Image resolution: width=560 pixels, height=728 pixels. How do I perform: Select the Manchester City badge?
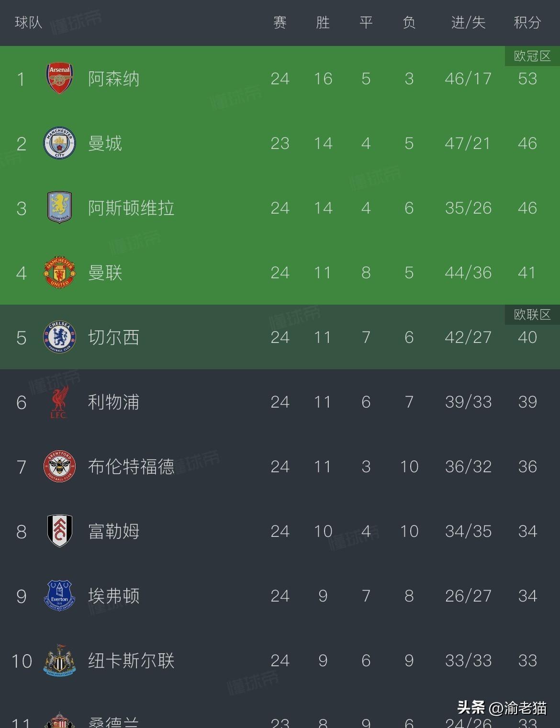pyautogui.click(x=59, y=143)
